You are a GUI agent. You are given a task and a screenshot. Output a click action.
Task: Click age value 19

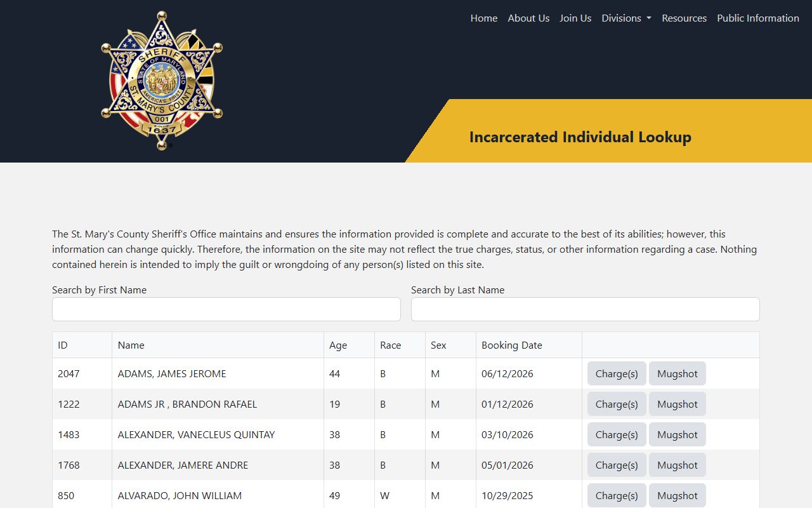335,404
